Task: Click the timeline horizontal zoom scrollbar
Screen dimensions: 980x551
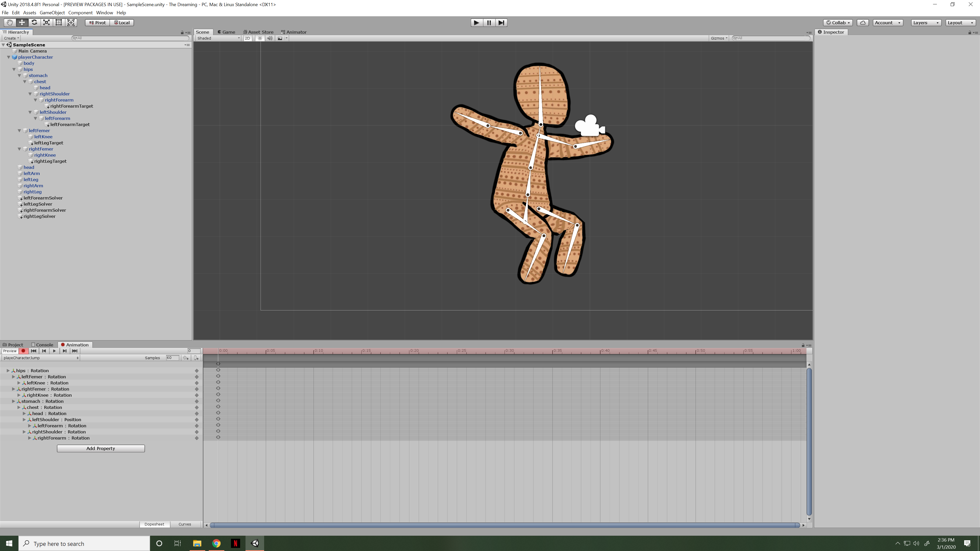Action: 505,525
